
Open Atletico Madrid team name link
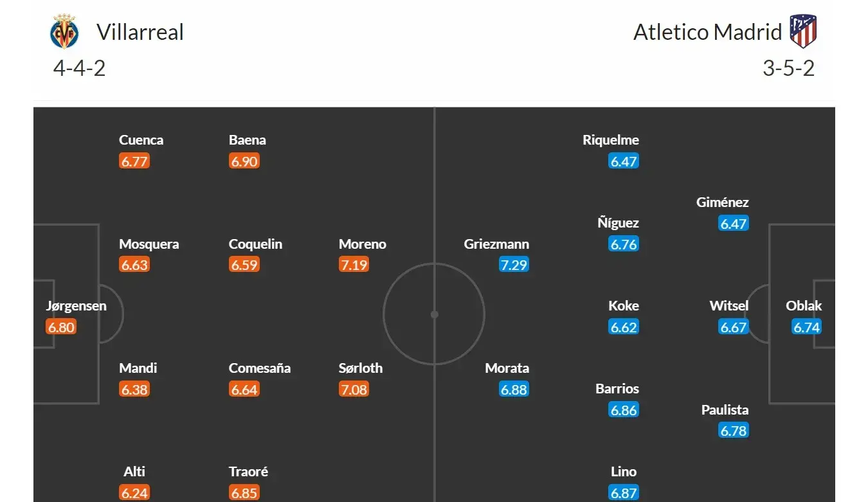point(707,32)
